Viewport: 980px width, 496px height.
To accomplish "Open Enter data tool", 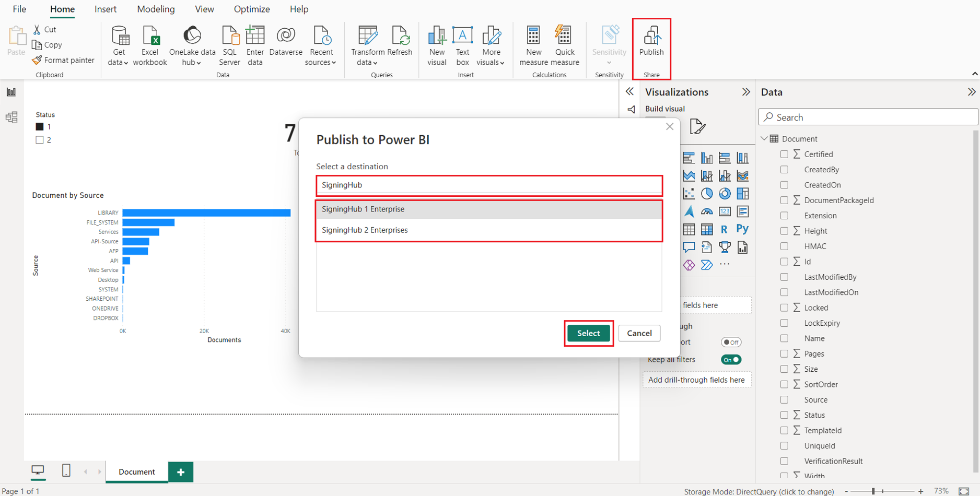I will tap(255, 46).
